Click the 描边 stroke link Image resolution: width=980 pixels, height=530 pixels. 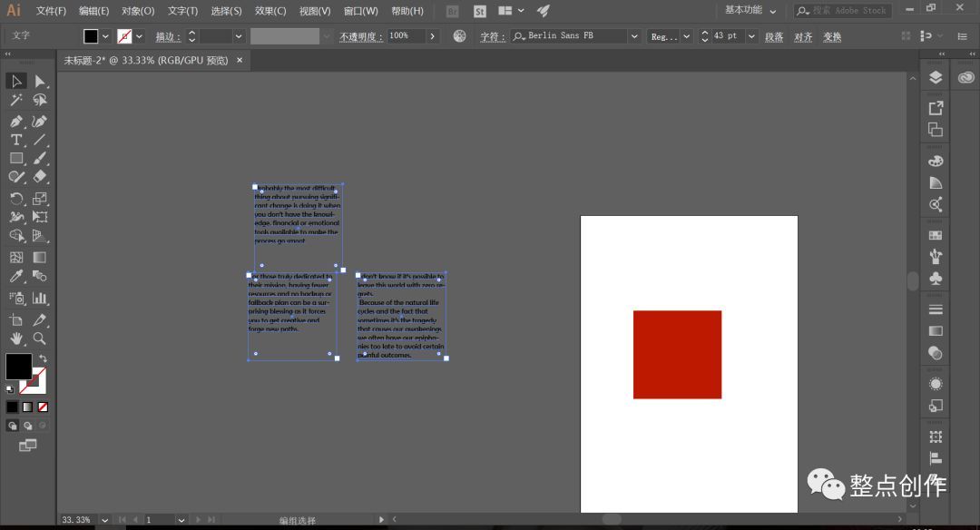point(168,37)
